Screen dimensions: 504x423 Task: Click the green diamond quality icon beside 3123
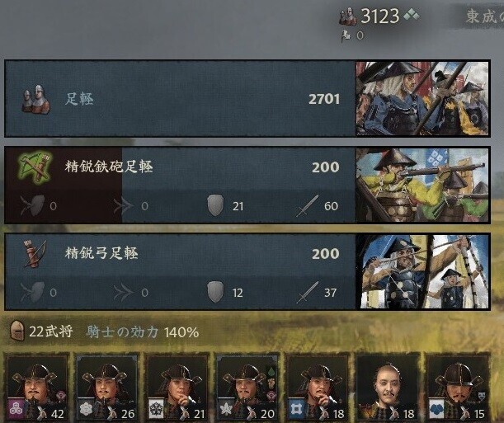[x=412, y=15]
